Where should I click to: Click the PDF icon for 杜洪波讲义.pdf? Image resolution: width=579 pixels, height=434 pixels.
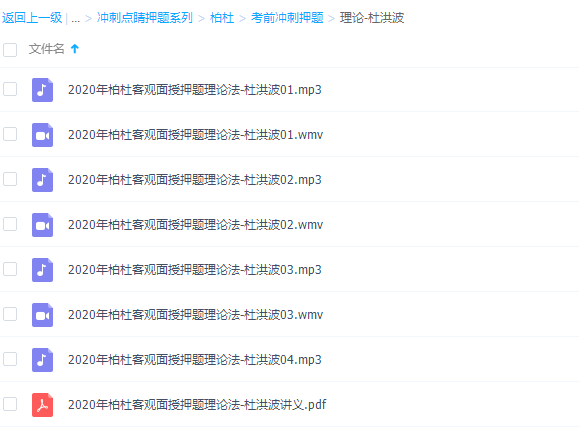point(42,405)
